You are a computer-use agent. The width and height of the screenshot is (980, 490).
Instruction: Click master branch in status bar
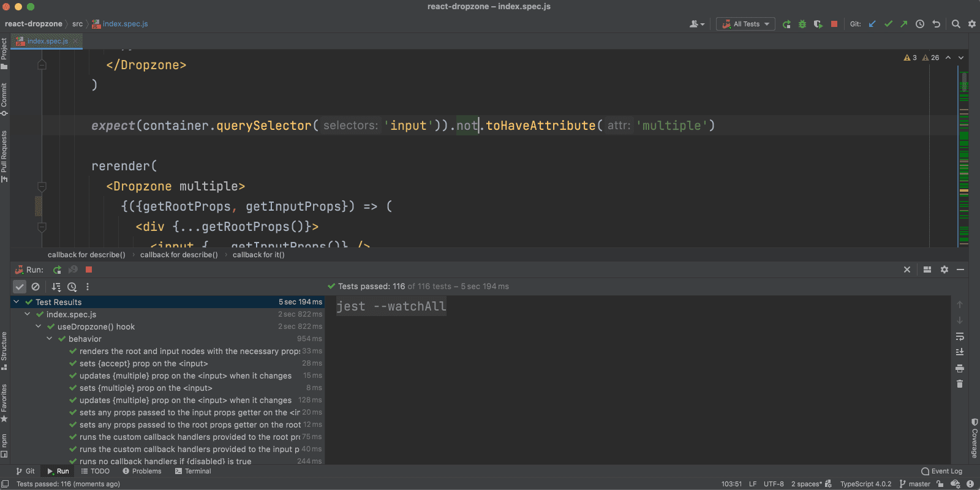(914, 484)
